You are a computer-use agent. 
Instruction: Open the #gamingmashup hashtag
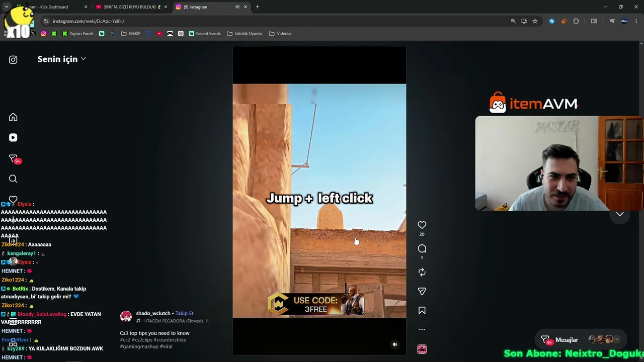[138, 346]
